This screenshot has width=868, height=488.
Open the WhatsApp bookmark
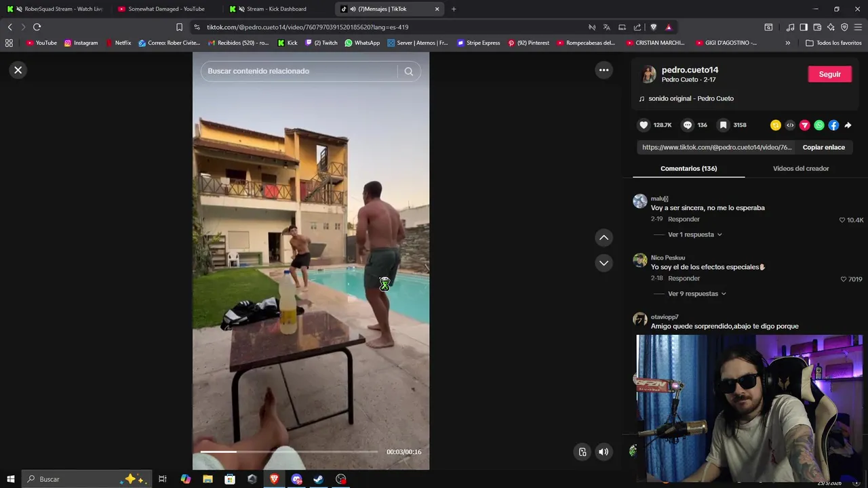pyautogui.click(x=362, y=43)
